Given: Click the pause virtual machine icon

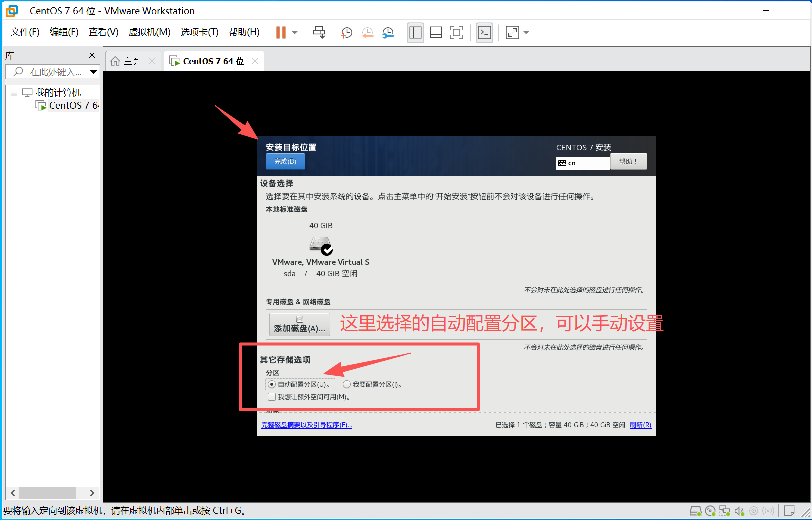Looking at the screenshot, I should (x=281, y=33).
